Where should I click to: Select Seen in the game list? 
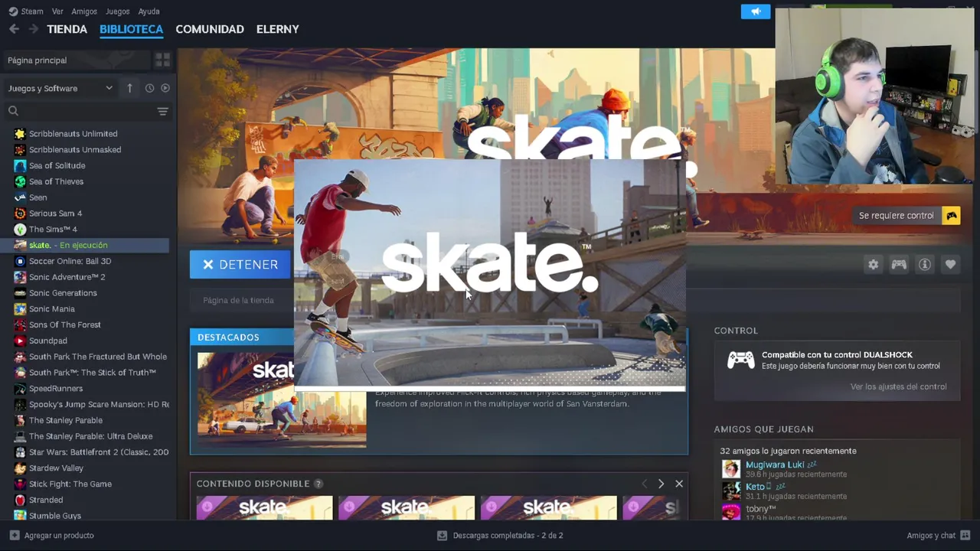click(38, 197)
